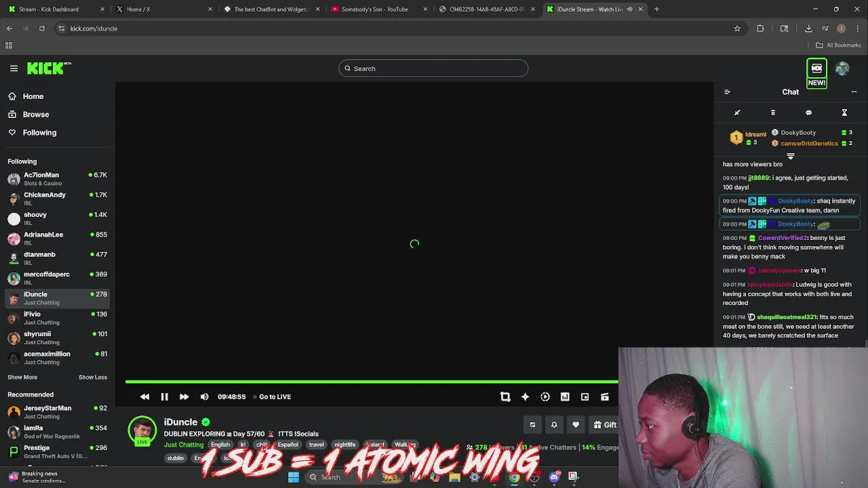Collapse the chat panel

[727, 92]
